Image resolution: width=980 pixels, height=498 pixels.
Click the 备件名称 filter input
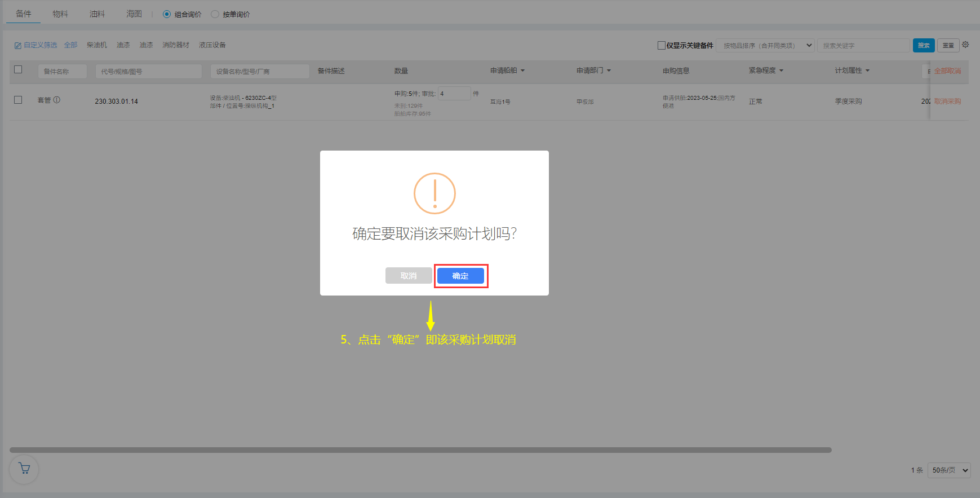click(x=63, y=71)
